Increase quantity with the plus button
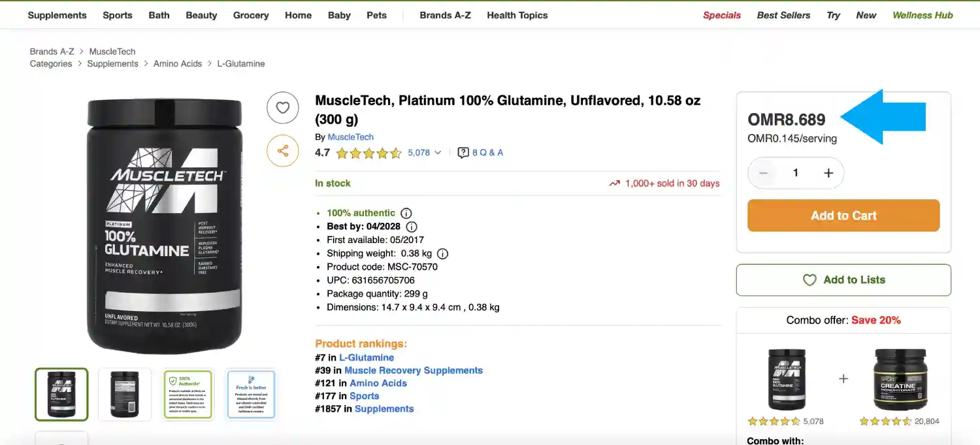 (828, 173)
